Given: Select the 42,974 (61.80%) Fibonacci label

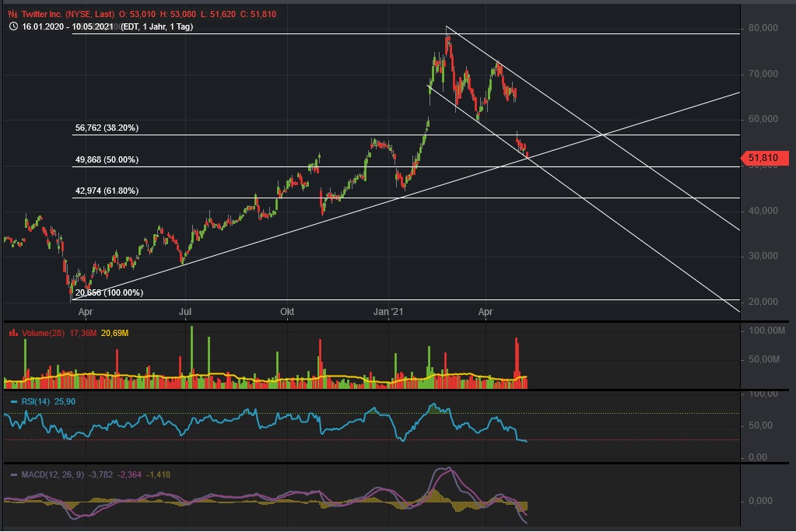Looking at the screenshot, I should pyautogui.click(x=107, y=191).
